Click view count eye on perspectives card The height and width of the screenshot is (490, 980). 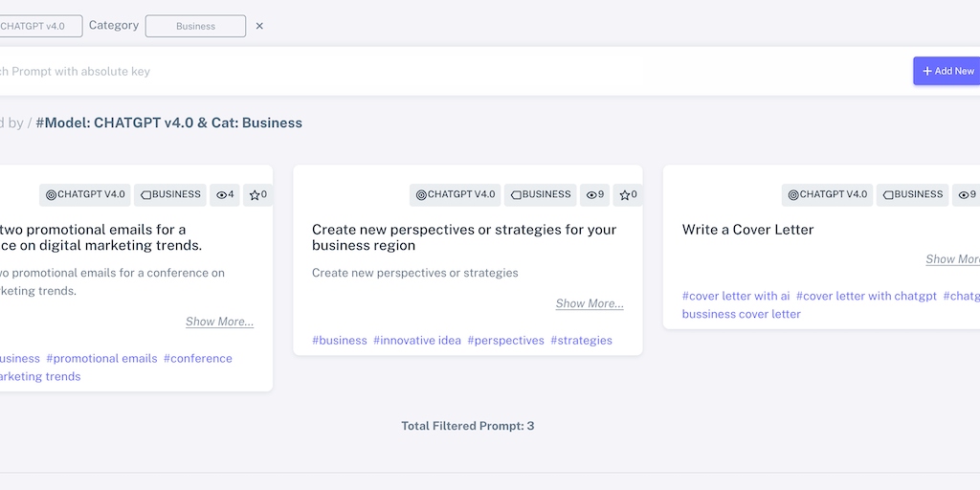pyautogui.click(x=594, y=194)
